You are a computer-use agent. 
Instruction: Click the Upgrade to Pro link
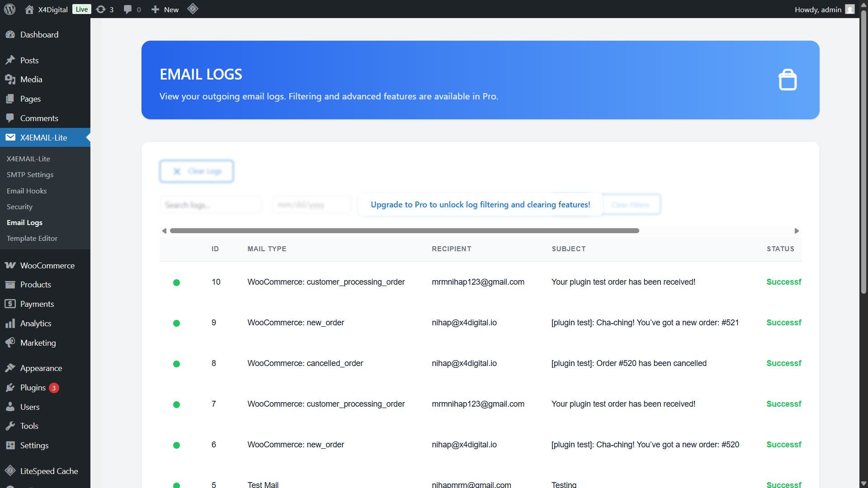coord(480,205)
